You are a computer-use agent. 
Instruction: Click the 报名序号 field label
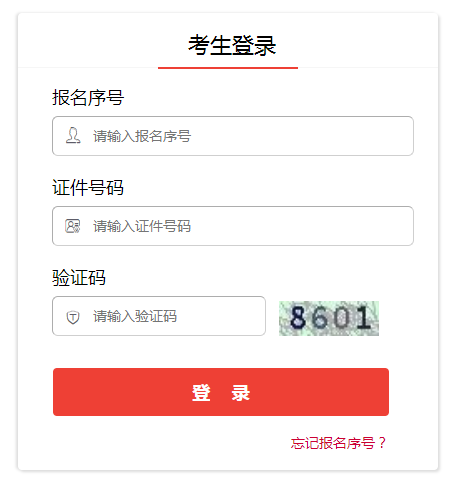coord(88,98)
